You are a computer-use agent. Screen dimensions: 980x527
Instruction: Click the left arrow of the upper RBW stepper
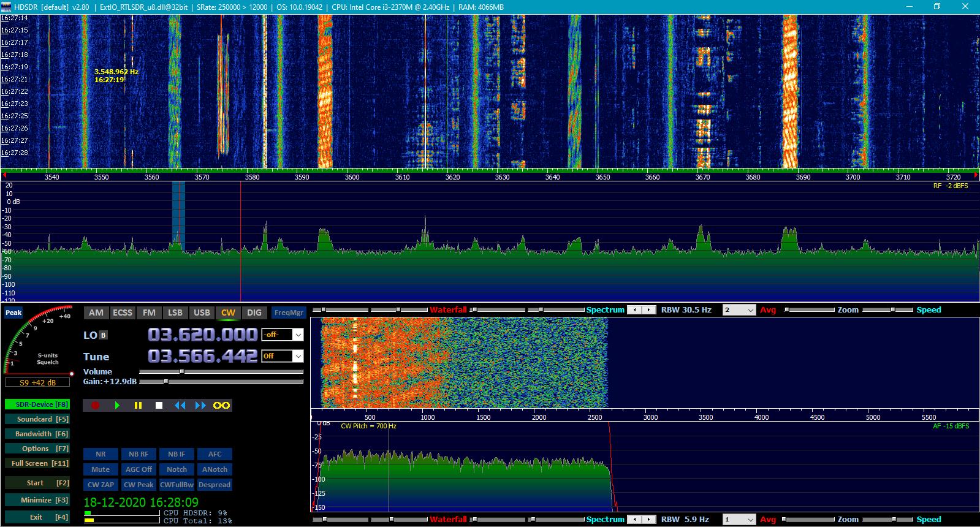[x=635, y=310]
